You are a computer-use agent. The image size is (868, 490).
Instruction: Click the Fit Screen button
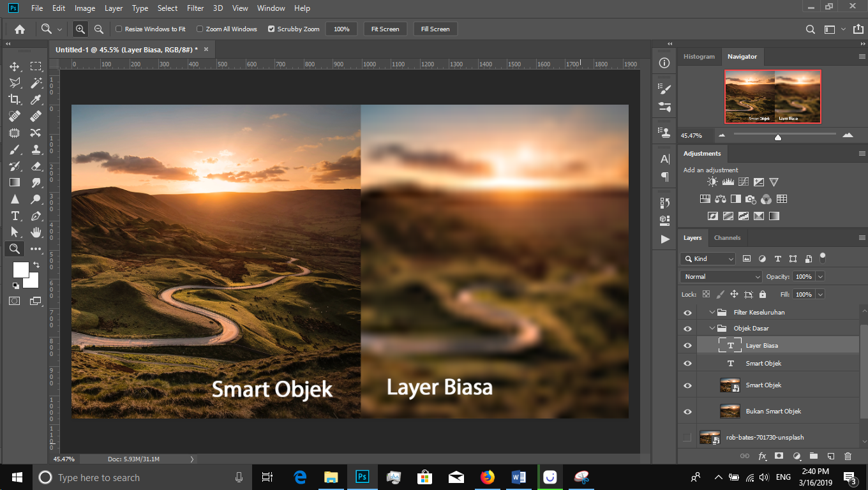385,29
